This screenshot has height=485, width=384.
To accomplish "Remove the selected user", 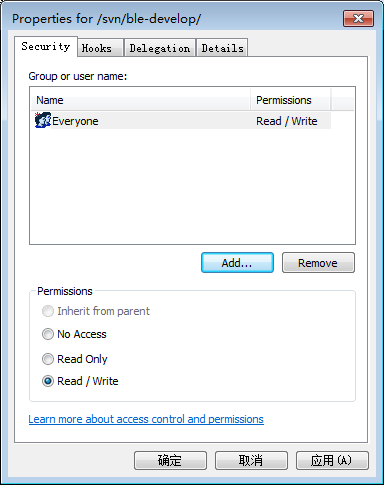I will pos(318,263).
